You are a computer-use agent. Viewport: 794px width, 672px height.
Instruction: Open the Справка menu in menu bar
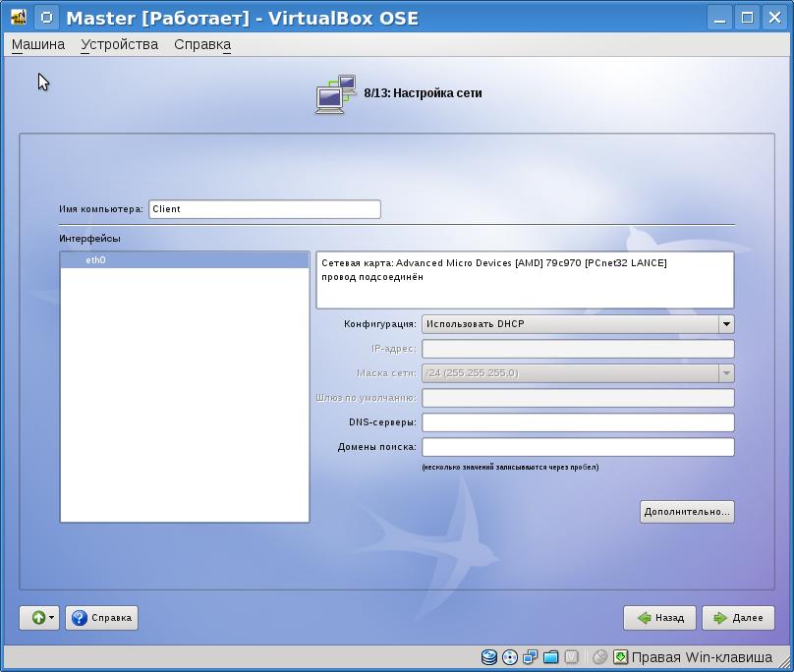pos(202,44)
